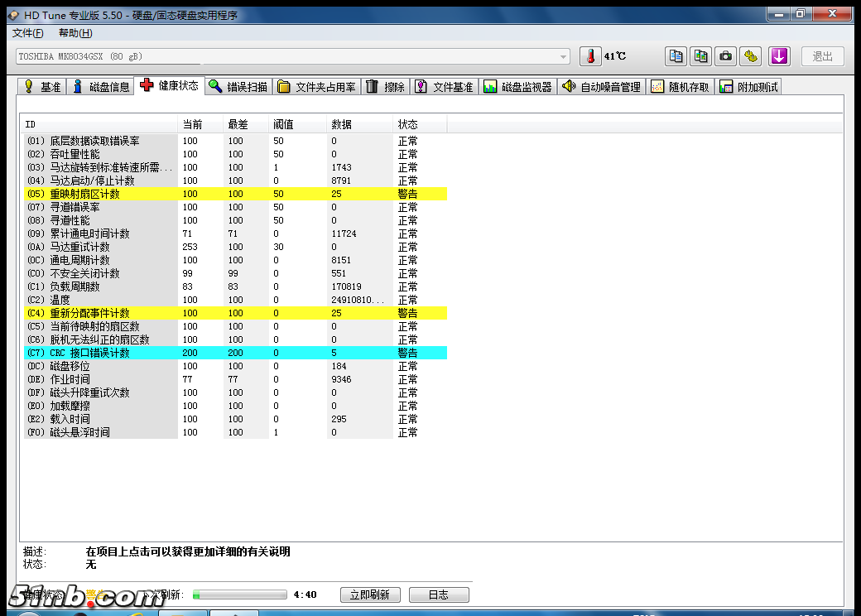Image resolution: width=861 pixels, height=616 pixels.
Task: Open the 磁盘信息 tab
Action: click(101, 86)
